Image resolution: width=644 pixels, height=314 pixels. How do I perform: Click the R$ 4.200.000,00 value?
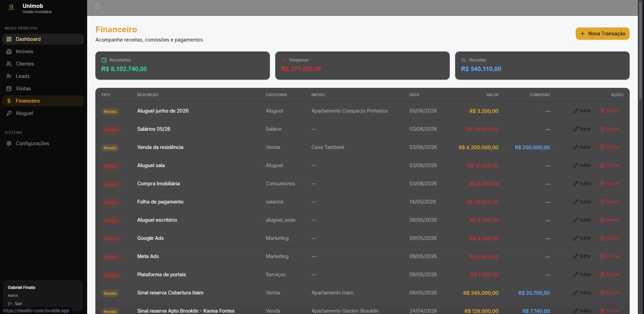click(x=479, y=148)
